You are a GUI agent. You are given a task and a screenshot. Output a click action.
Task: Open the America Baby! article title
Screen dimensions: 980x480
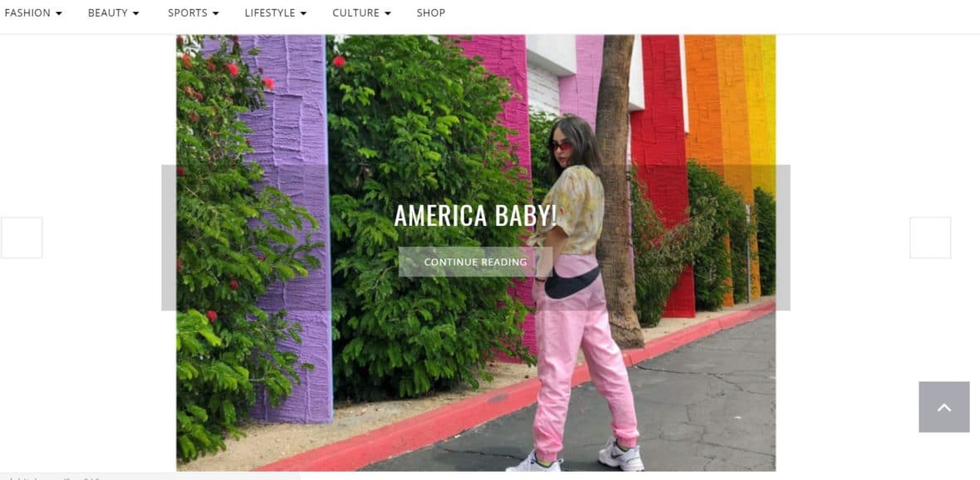coord(475,216)
